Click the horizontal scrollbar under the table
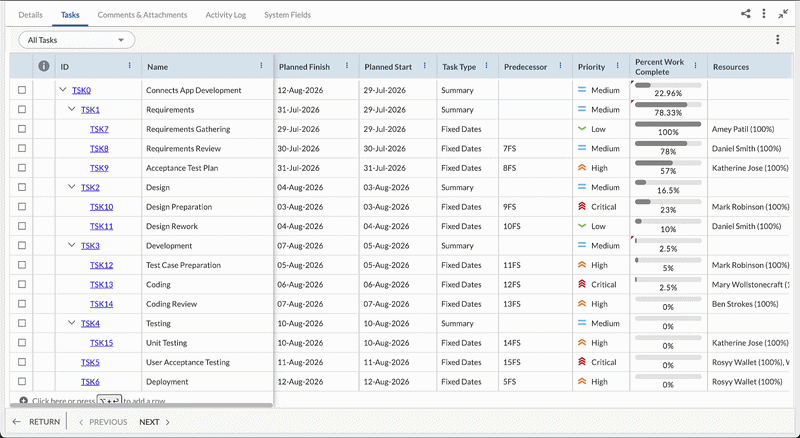Viewport: 800px width, 438px height. [x=141, y=405]
